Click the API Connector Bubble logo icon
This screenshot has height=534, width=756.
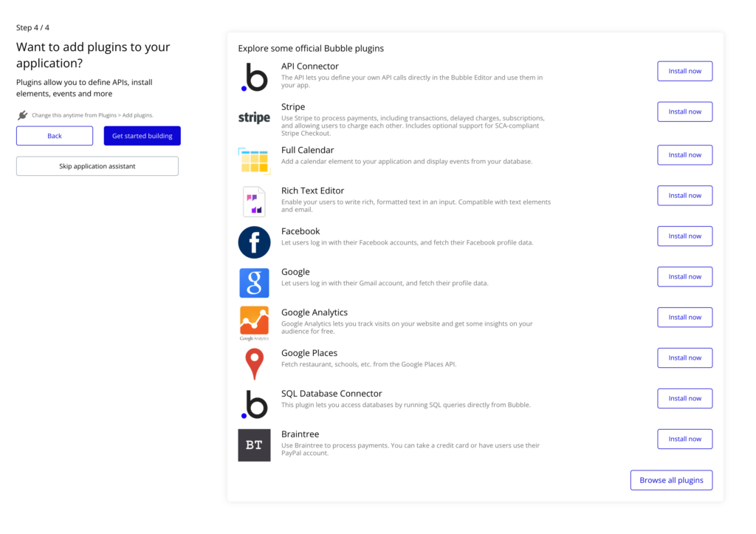tap(254, 77)
